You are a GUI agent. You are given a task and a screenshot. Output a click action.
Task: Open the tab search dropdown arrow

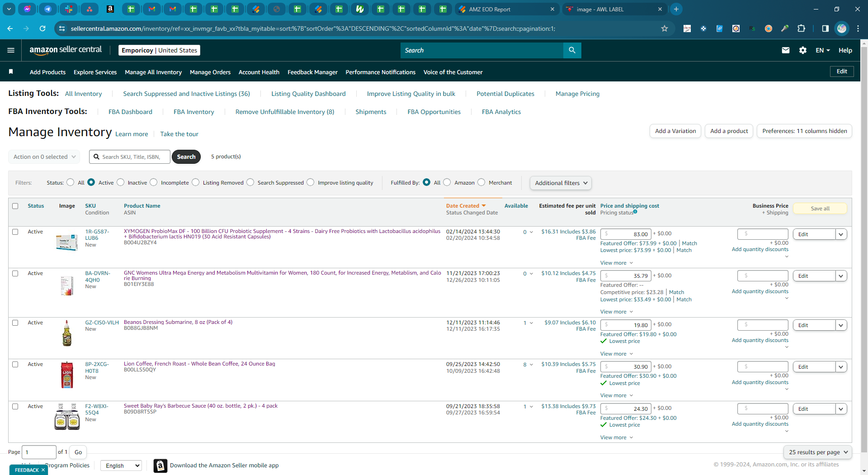(x=9, y=9)
